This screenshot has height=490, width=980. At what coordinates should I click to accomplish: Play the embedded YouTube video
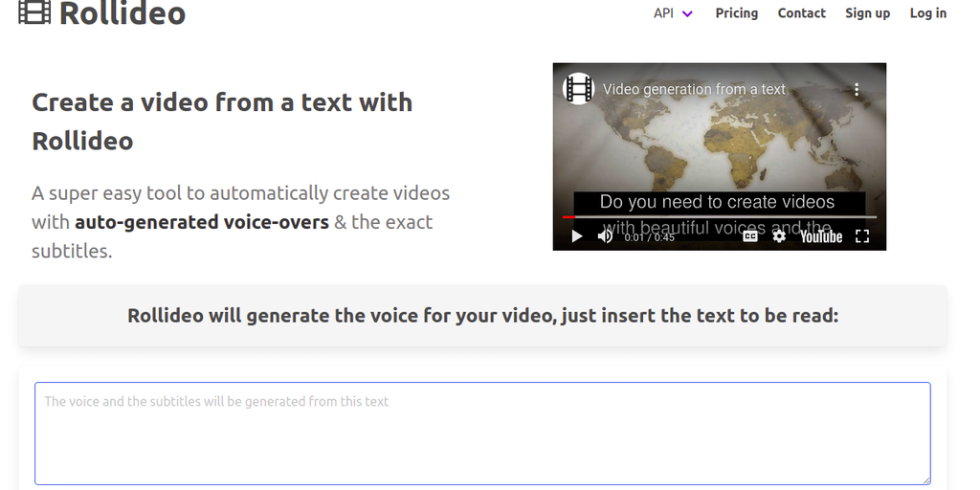click(576, 236)
